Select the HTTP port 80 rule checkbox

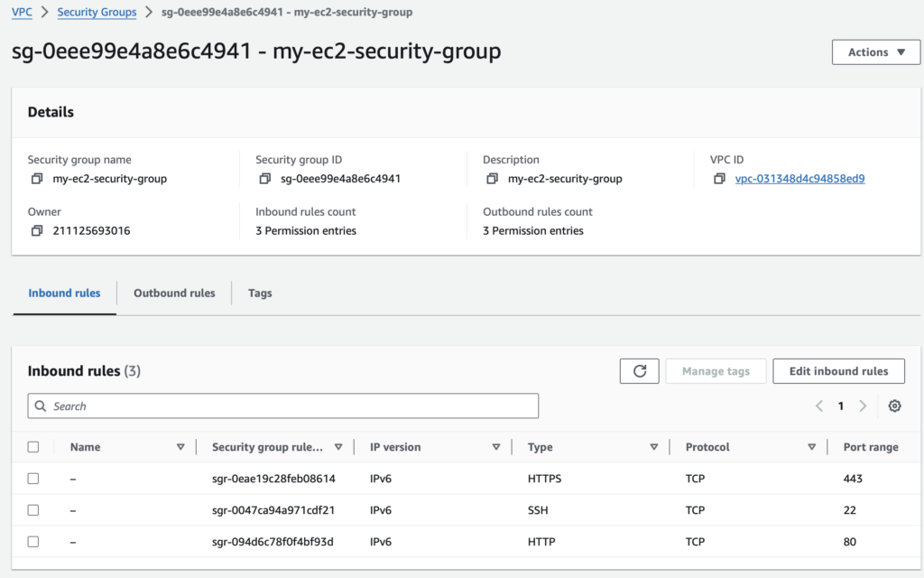(33, 542)
